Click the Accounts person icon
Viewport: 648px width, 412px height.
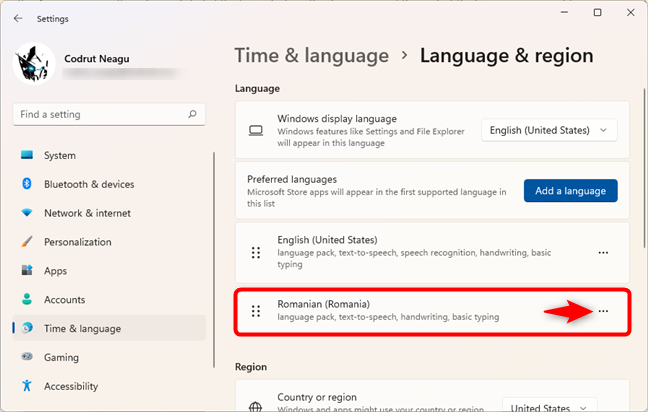pyautogui.click(x=27, y=299)
